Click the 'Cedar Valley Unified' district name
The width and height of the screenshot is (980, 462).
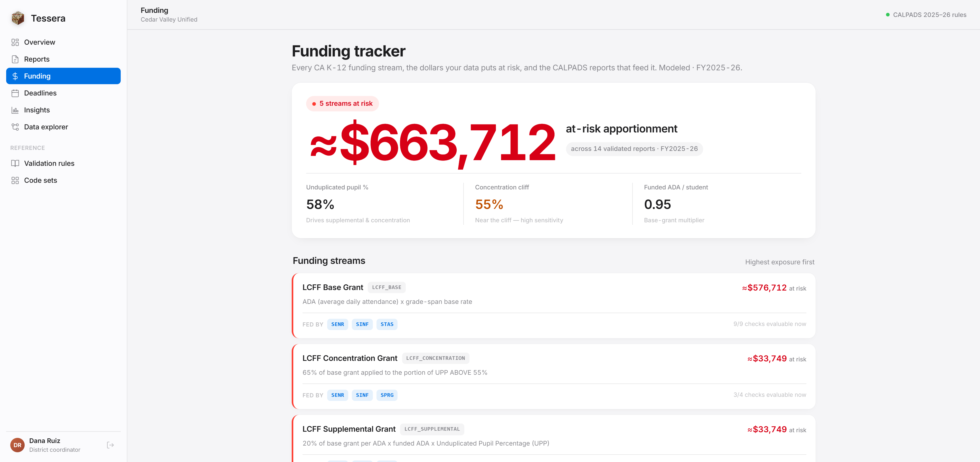click(x=169, y=20)
